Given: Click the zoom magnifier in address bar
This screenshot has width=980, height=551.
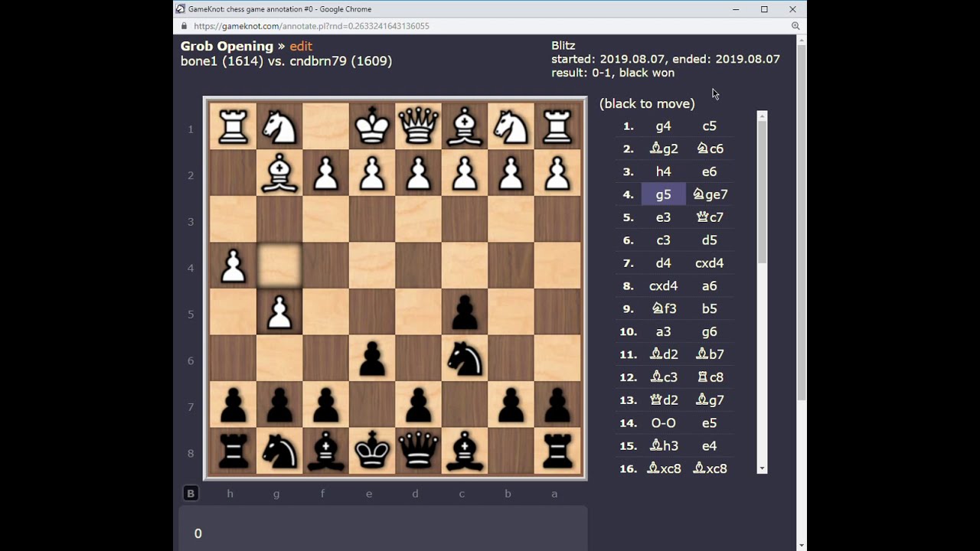Looking at the screenshot, I should point(795,26).
